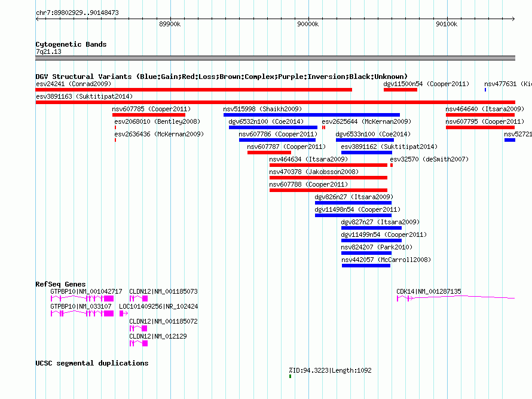Click the 90100k ruler position

(447, 24)
